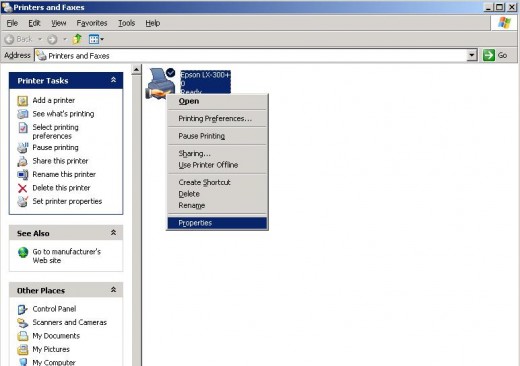This screenshot has height=366, width=520.
Task: Open the Back history dropdown arrow
Action: coord(40,39)
